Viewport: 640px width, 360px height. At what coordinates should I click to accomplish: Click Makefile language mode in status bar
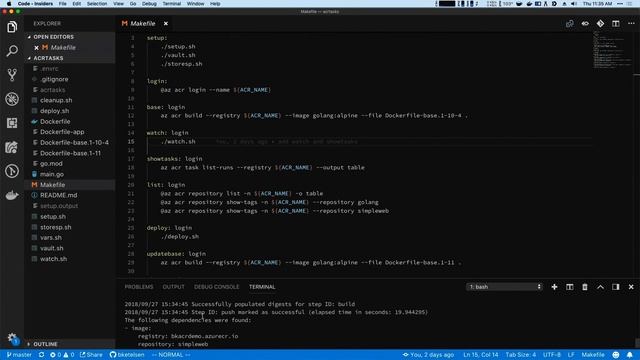coord(593,355)
